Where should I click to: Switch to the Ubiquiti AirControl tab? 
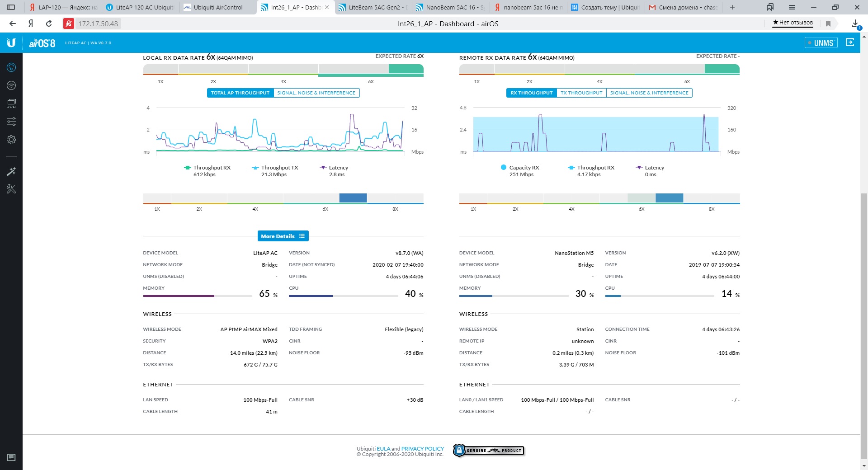[218, 7]
